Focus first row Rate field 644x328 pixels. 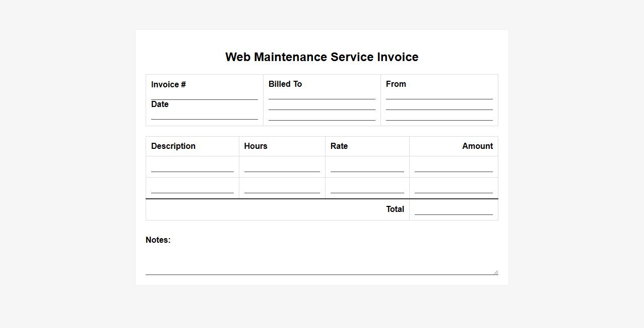tap(367, 167)
